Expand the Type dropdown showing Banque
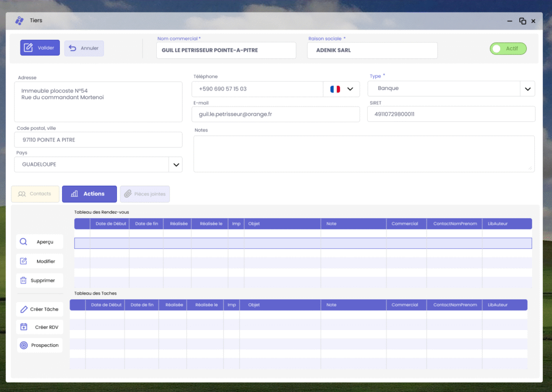This screenshot has height=392, width=552. (527, 89)
